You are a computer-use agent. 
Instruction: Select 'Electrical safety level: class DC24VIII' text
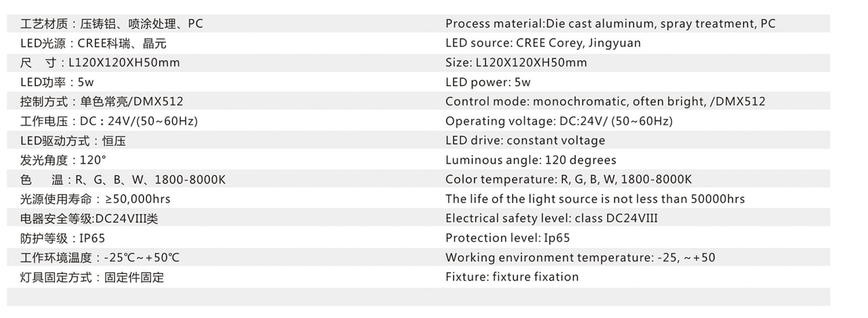(552, 218)
